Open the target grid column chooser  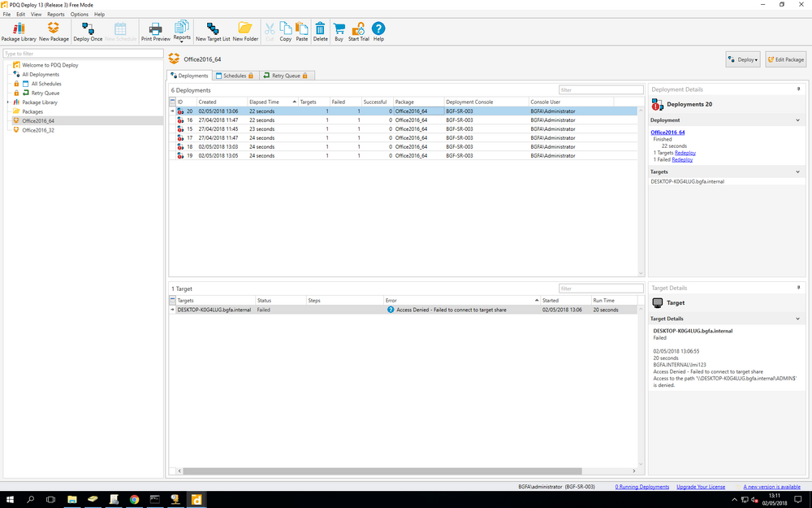point(172,300)
